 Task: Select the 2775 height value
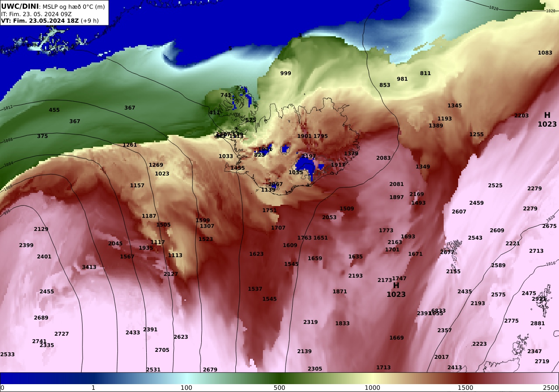[511, 321]
